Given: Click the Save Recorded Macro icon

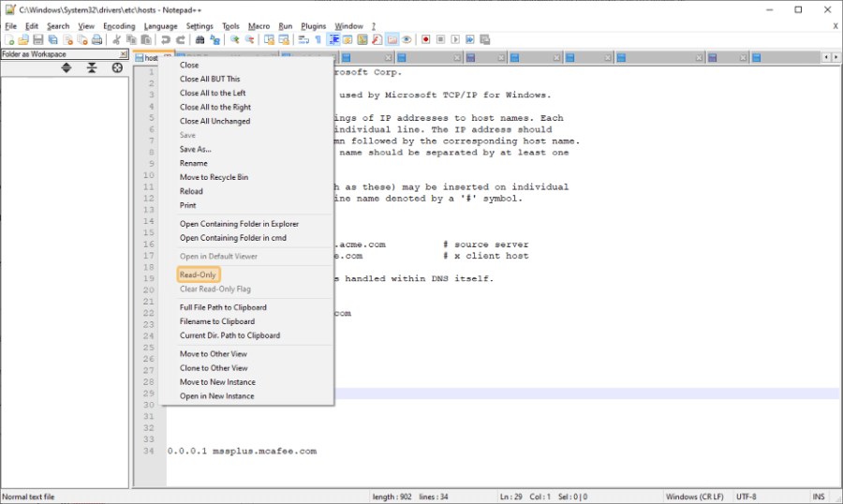Looking at the screenshot, I should [x=485, y=39].
